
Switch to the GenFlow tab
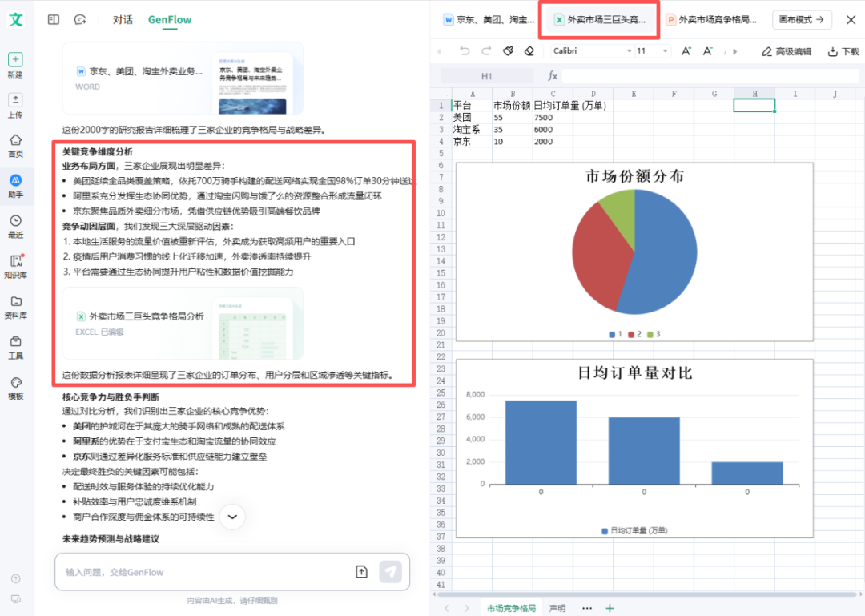169,20
